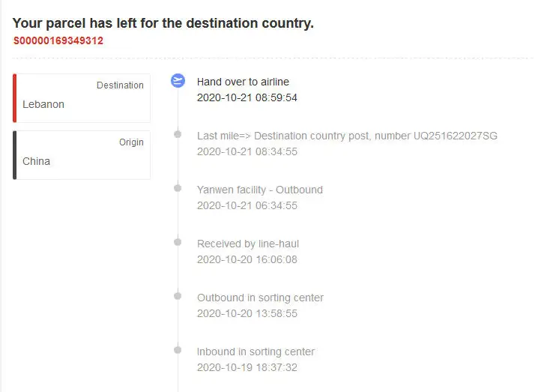Click the Last mile timeline dot

[178, 134]
